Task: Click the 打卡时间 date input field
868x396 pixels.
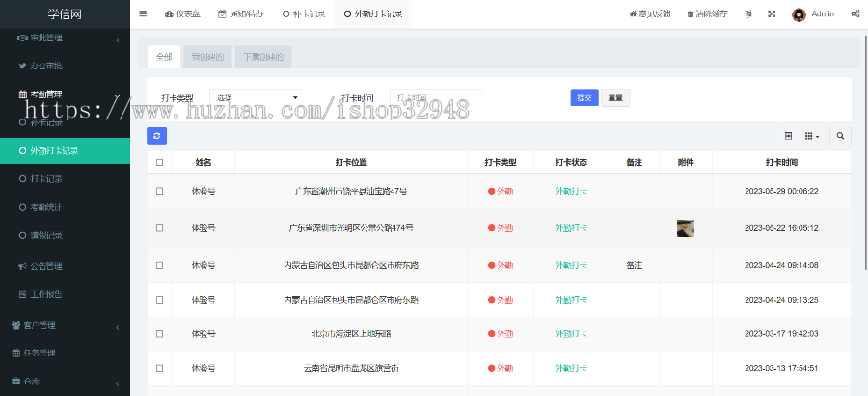Action: (x=436, y=98)
